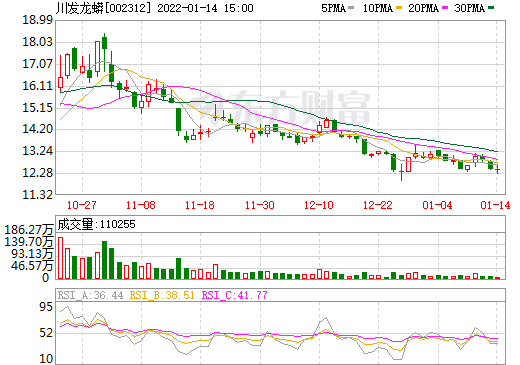520x365 pixels.
Task: Click the 17.07 price axis label
Action: point(37,64)
